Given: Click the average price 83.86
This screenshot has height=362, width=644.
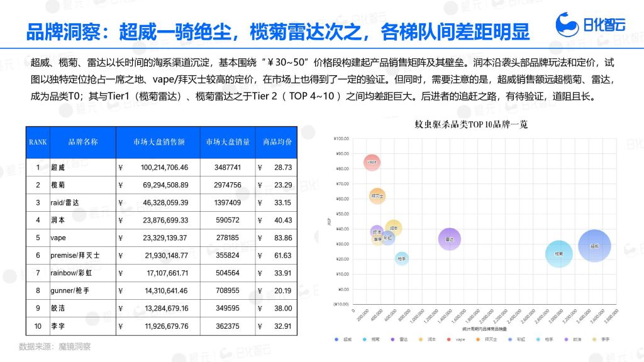Looking at the screenshot, I should [x=283, y=238].
